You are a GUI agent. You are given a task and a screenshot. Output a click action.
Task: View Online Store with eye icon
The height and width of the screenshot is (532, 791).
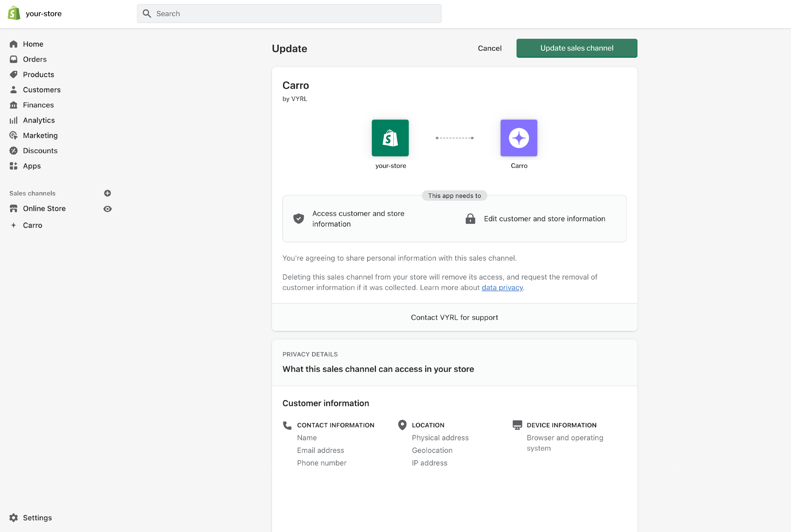click(107, 209)
